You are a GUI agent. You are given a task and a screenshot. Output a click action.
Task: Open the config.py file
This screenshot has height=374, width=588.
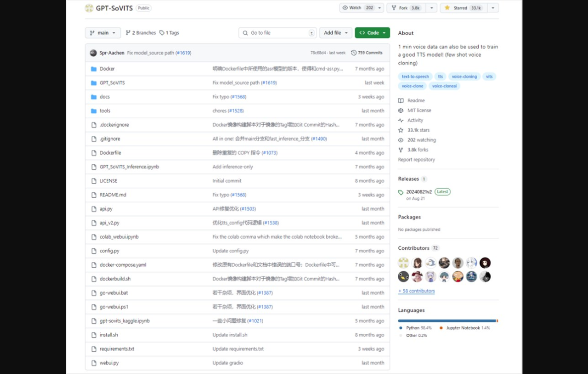pos(109,251)
